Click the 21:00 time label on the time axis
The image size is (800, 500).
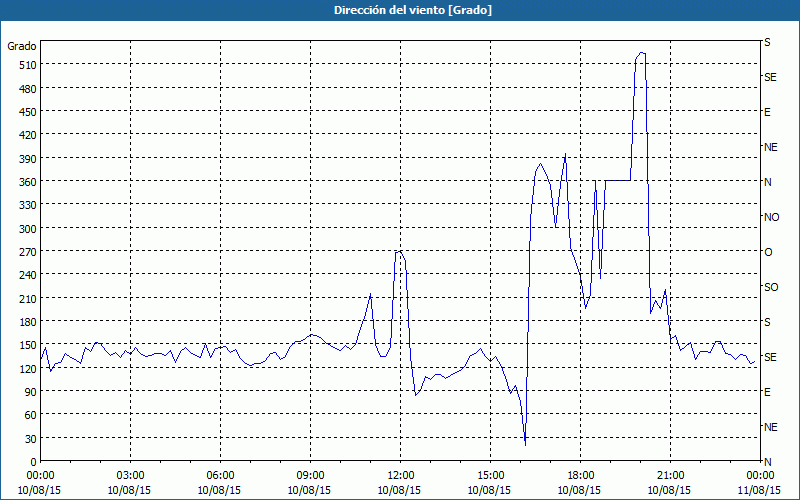[x=670, y=476]
